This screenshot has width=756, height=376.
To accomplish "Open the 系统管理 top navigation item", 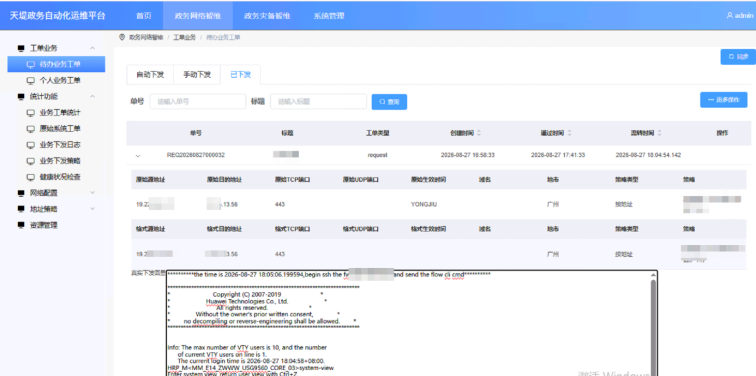I will [x=329, y=15].
